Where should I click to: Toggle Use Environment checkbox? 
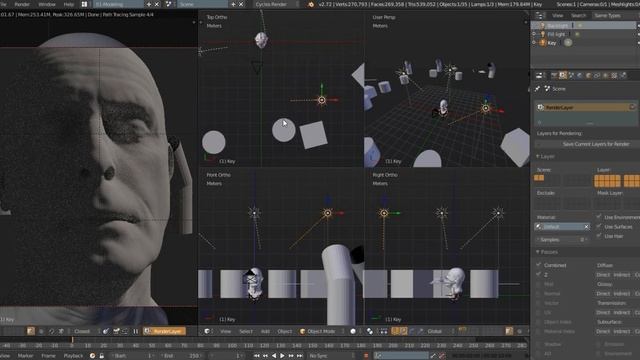[x=599, y=217]
